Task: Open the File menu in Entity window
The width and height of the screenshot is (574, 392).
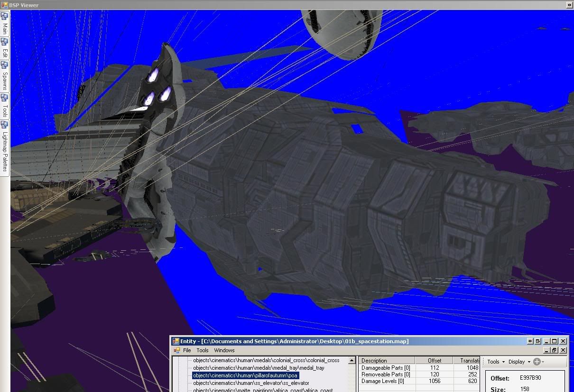Action: pyautogui.click(x=187, y=350)
